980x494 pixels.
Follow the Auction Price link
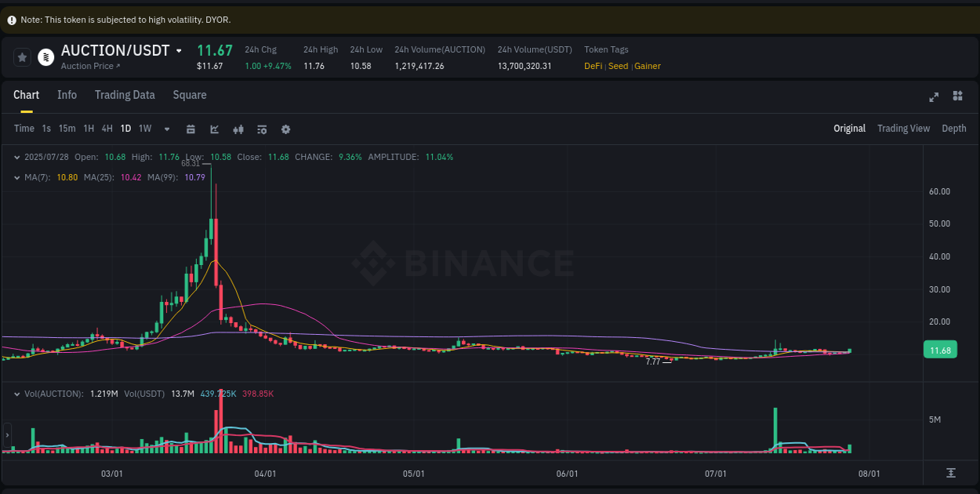(89, 66)
